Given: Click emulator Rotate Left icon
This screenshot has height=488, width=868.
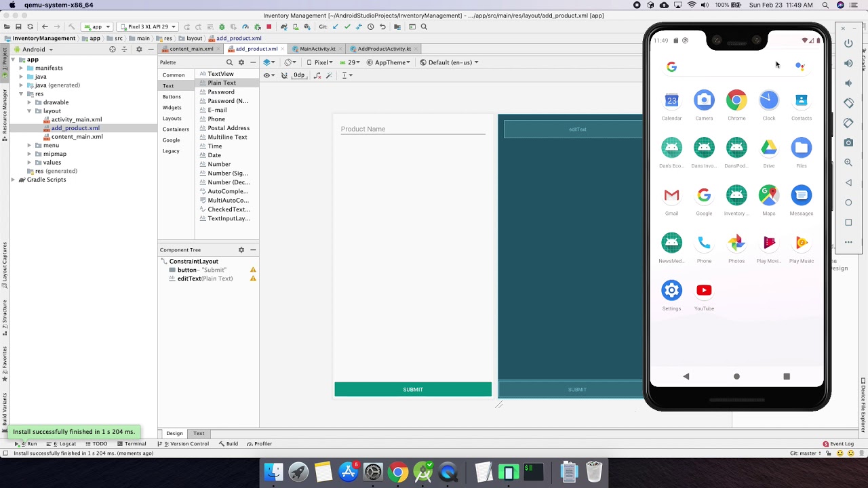Looking at the screenshot, I should (x=848, y=103).
